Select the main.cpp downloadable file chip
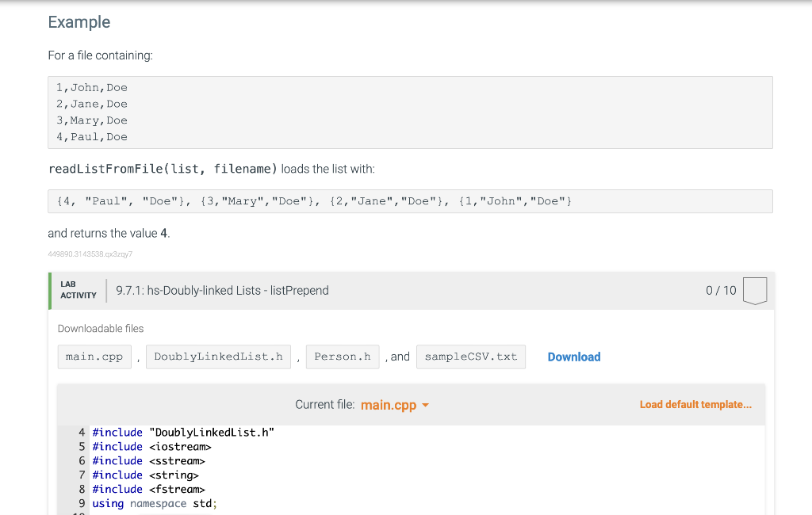The image size is (812, 515). tap(94, 357)
